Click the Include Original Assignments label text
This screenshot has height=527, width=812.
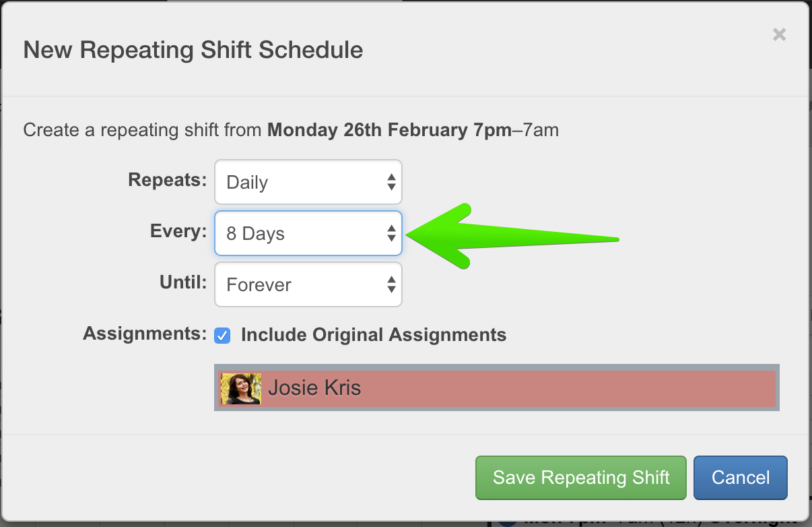(x=373, y=335)
